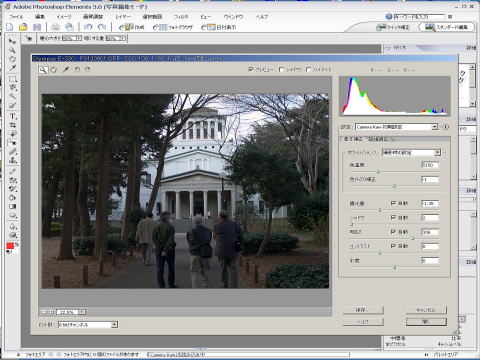Enable the Shadows clipping checkbox
Viewport: 480px width, 360px height.
281,69
